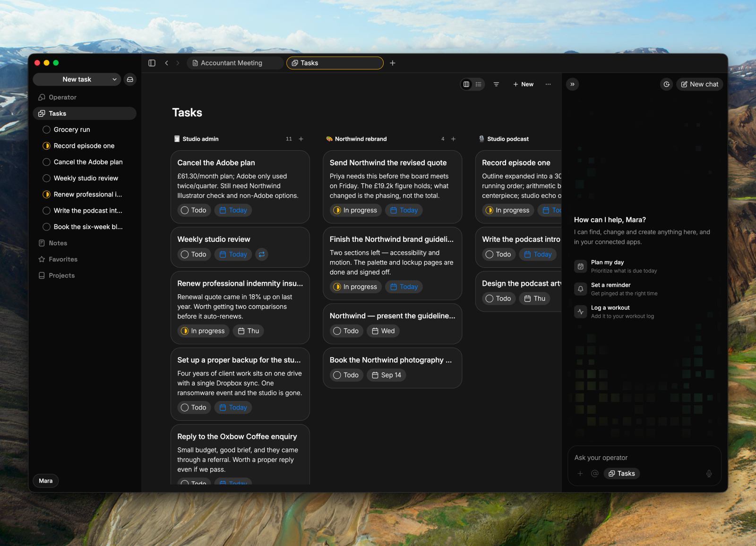The height and width of the screenshot is (546, 756).
Task: Focus the Ask your operator field
Action: (644, 458)
